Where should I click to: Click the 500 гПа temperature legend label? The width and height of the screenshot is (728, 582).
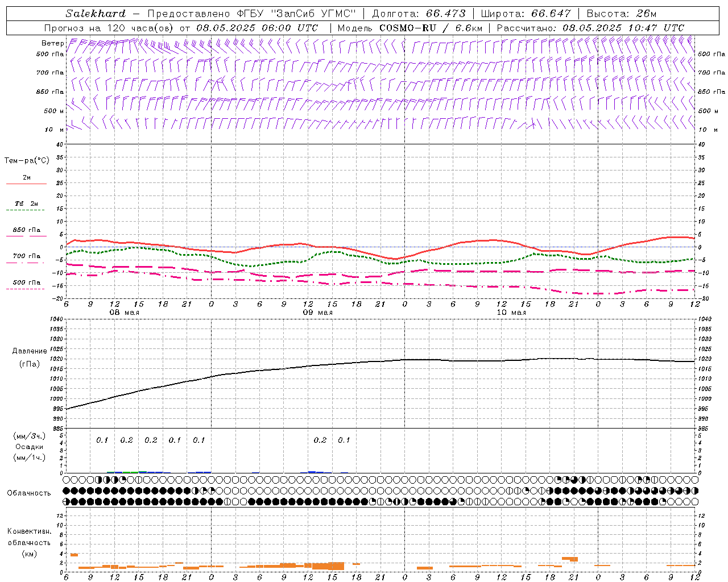[x=27, y=282]
